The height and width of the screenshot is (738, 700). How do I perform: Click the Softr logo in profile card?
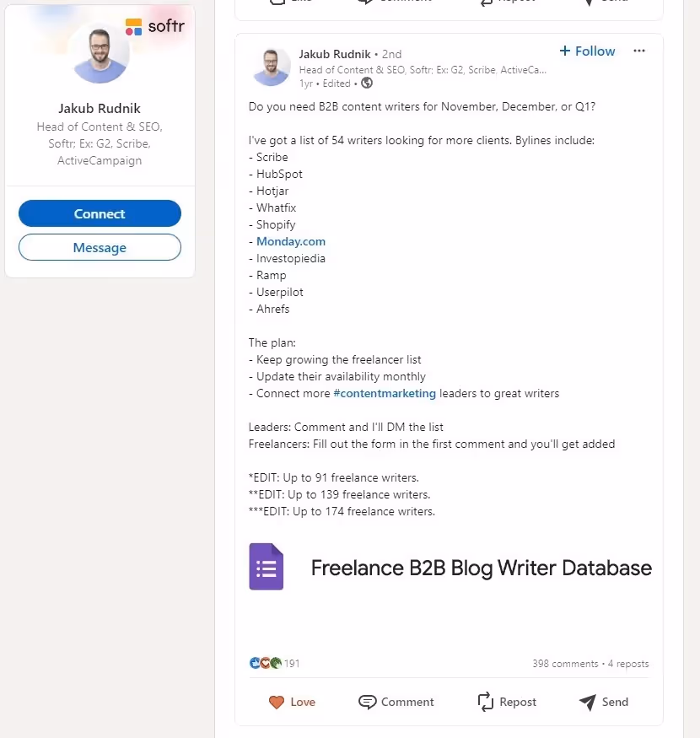(155, 26)
